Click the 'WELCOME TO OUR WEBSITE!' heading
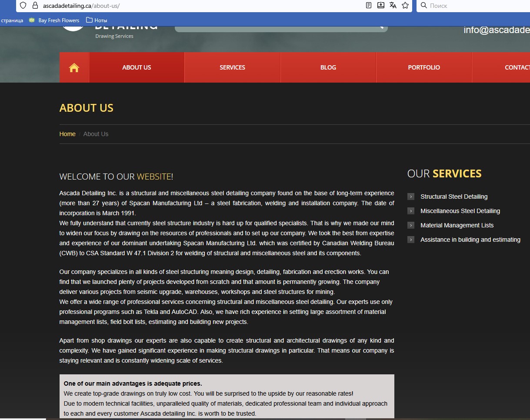This screenshot has width=530, height=420. pos(117,177)
